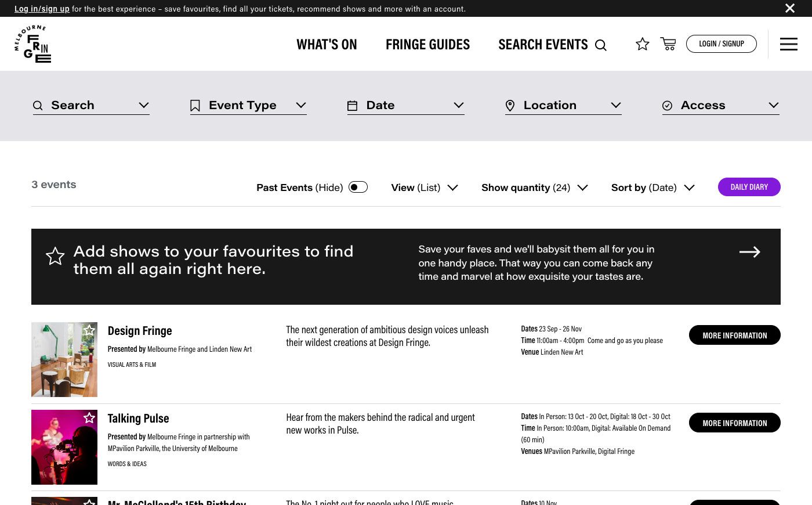Click the Access checkmark icon

click(667, 106)
